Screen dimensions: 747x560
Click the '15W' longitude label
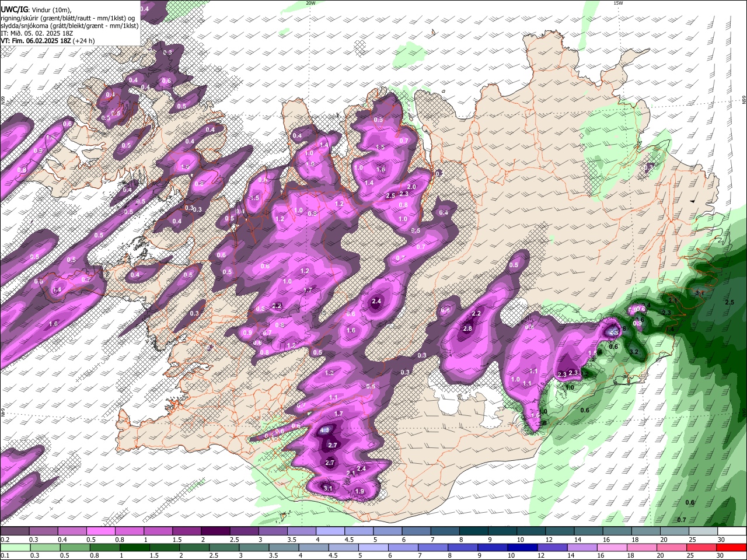coord(618,3)
